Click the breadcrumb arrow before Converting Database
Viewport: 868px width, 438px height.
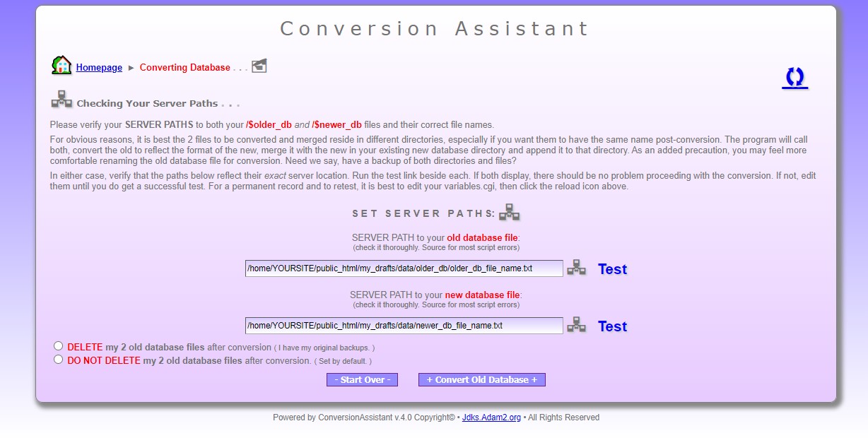tap(129, 67)
